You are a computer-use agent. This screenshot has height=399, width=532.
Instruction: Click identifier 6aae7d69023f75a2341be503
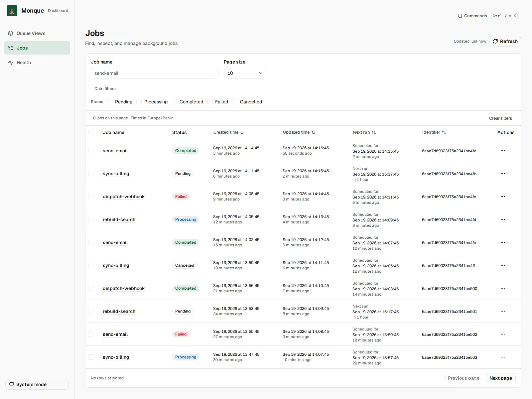coord(450,357)
